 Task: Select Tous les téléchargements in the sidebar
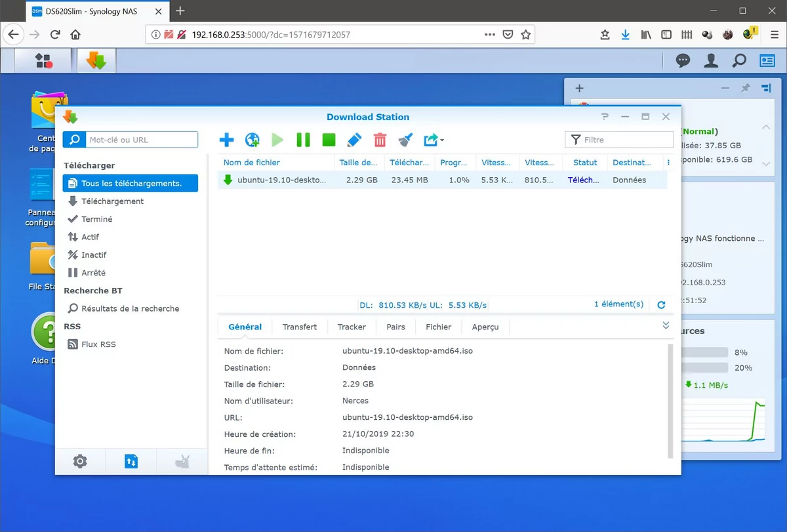coord(131,184)
